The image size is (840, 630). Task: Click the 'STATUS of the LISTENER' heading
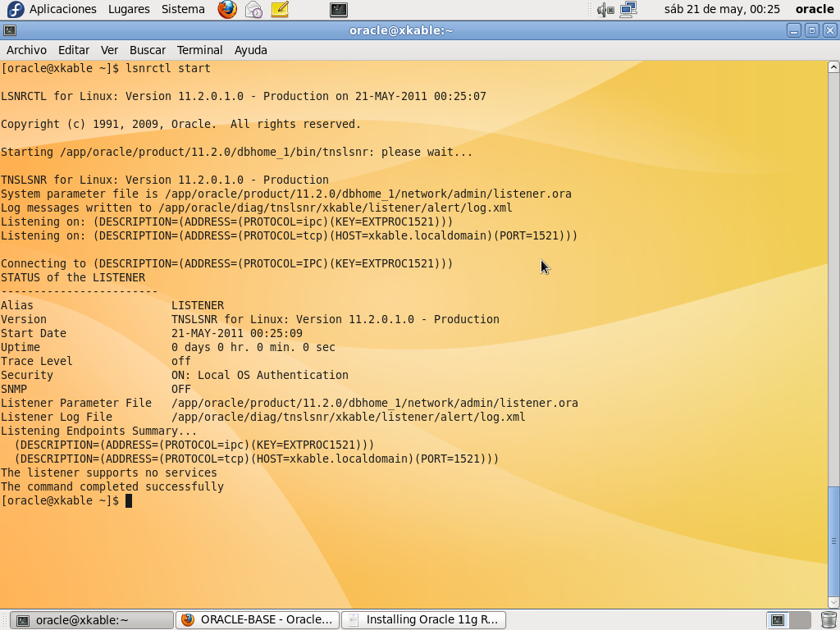[x=73, y=277]
